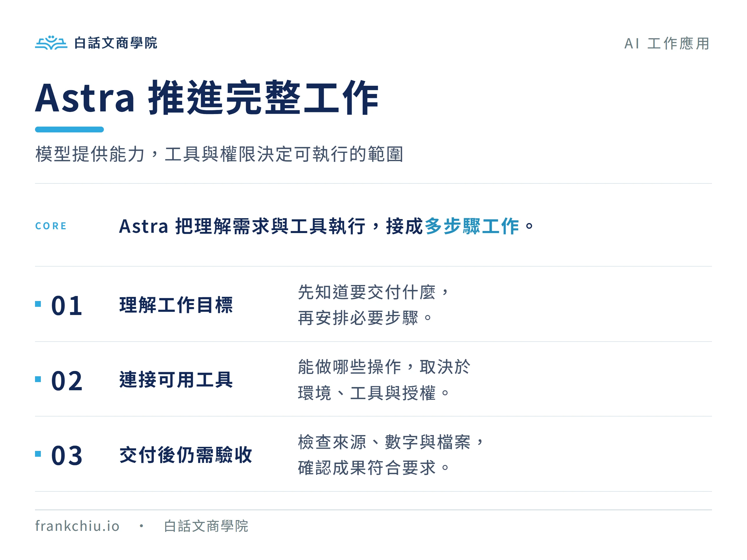Click the AI 工作應用 label
The width and height of the screenshot is (747, 560).
[x=667, y=43]
